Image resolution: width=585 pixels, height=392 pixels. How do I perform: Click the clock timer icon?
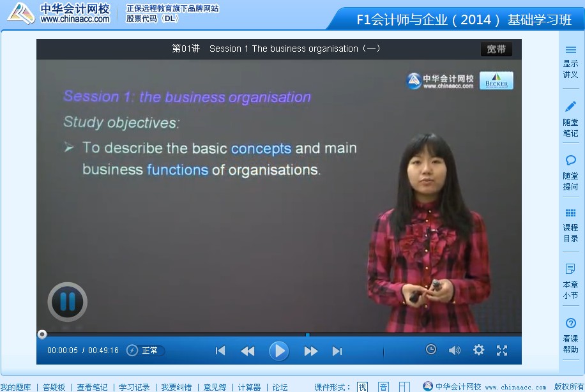(x=431, y=349)
